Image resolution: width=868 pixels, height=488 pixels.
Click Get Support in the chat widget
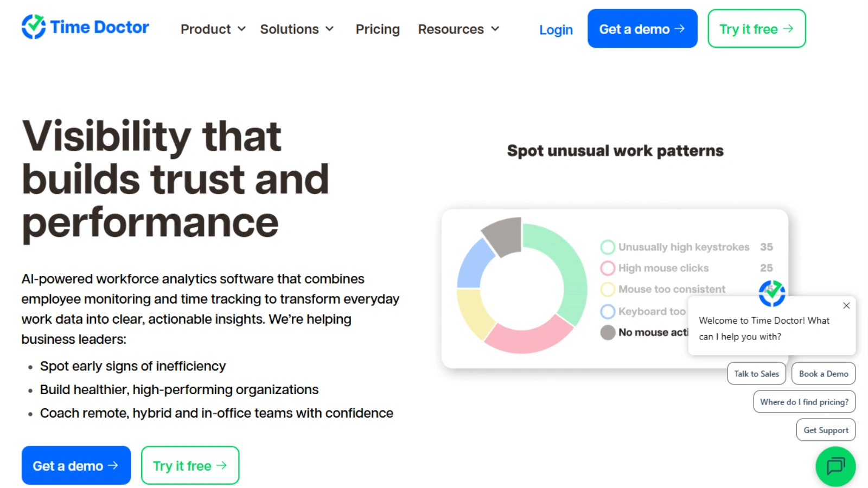[826, 429]
